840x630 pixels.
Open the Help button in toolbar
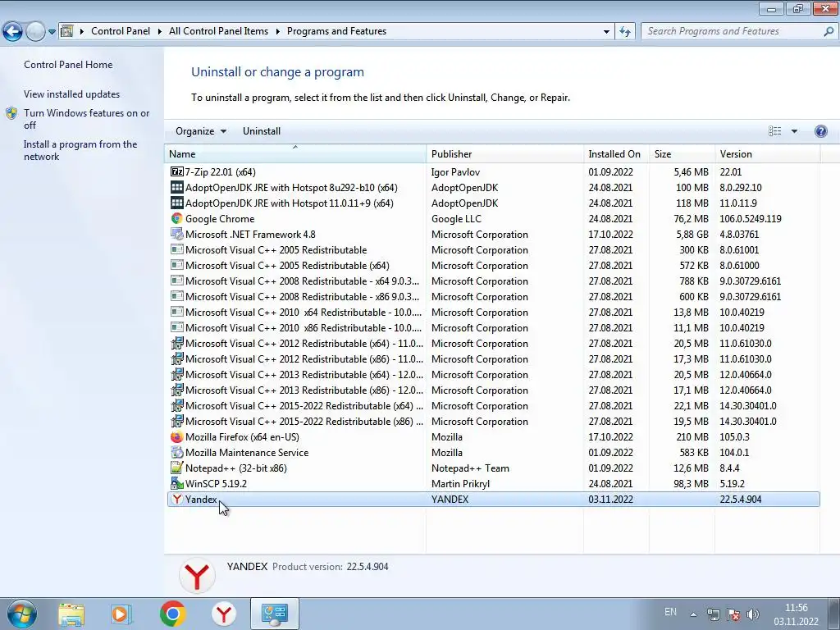pyautogui.click(x=820, y=131)
